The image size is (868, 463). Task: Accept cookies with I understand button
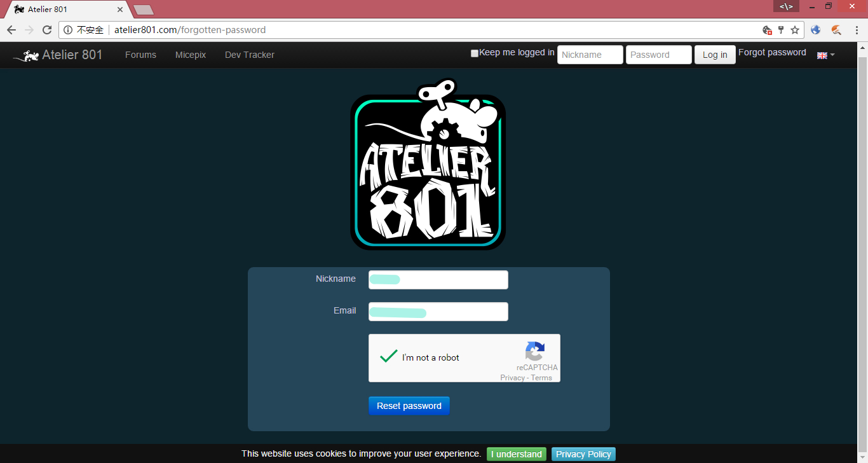point(517,454)
